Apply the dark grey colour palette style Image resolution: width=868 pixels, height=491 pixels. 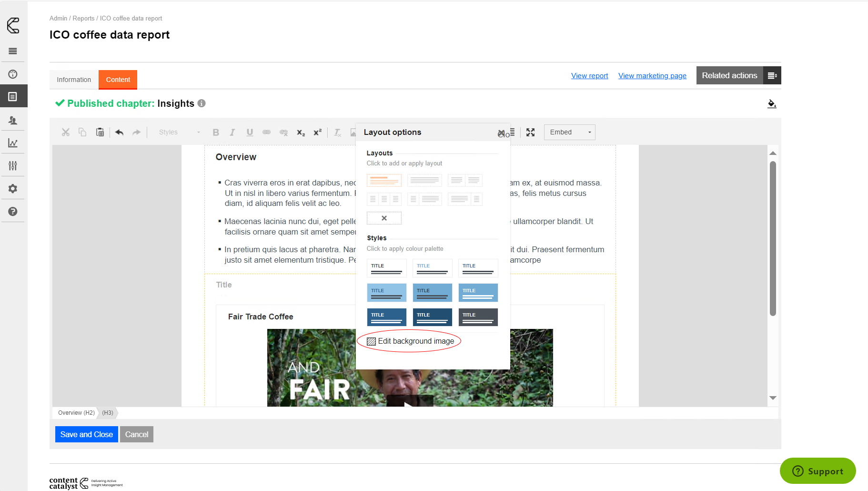click(478, 317)
